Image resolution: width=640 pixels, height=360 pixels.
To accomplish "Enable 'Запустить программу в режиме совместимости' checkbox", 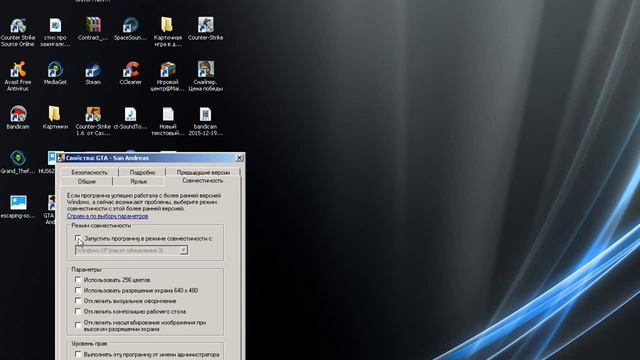I will pyautogui.click(x=78, y=238).
